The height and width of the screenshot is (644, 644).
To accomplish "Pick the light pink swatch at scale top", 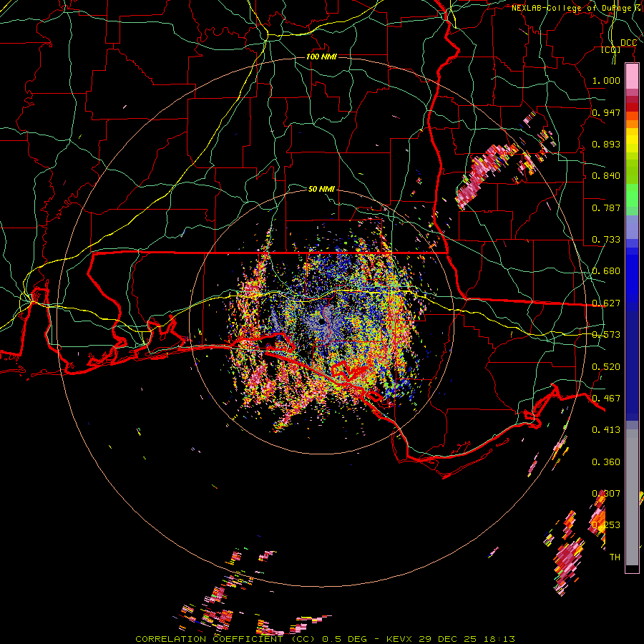I will (x=632, y=76).
